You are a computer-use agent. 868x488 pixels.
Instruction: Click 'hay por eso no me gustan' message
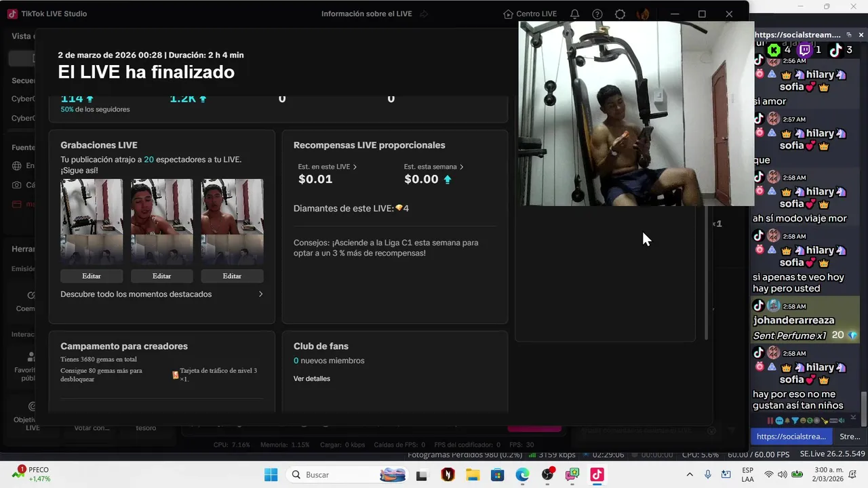797,400
